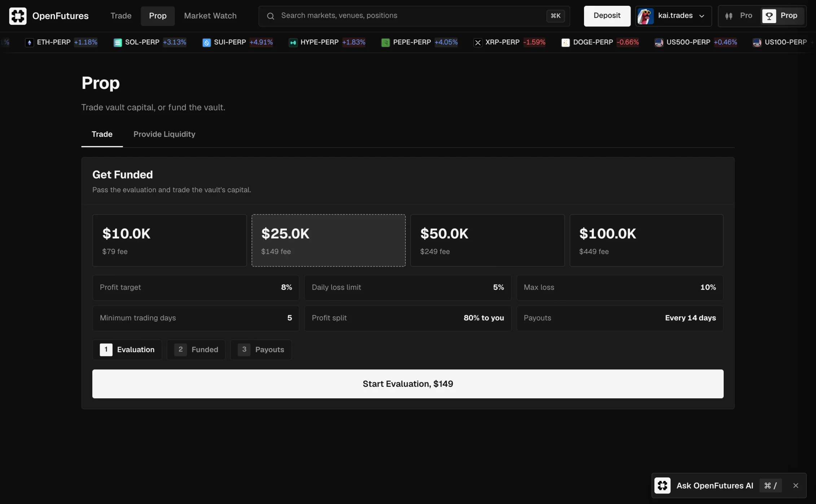Select step 2 Funded
Viewport: 816px width, 504px height.
pyautogui.click(x=196, y=349)
